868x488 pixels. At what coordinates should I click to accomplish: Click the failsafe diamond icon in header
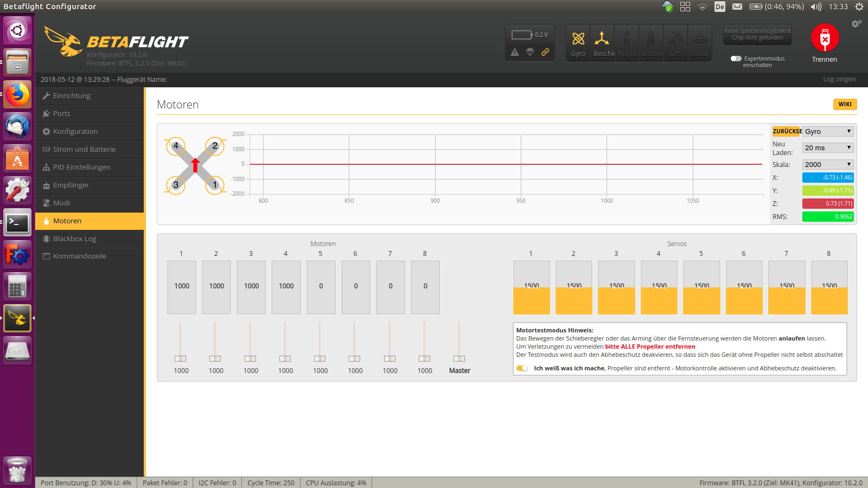530,52
